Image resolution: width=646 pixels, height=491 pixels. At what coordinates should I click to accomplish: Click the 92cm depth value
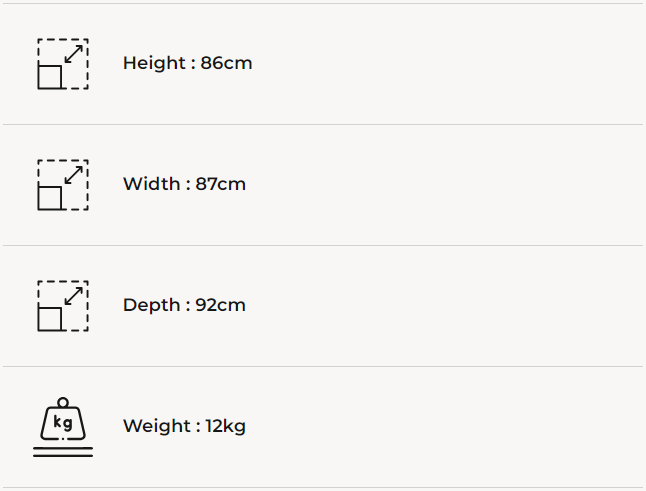point(220,305)
